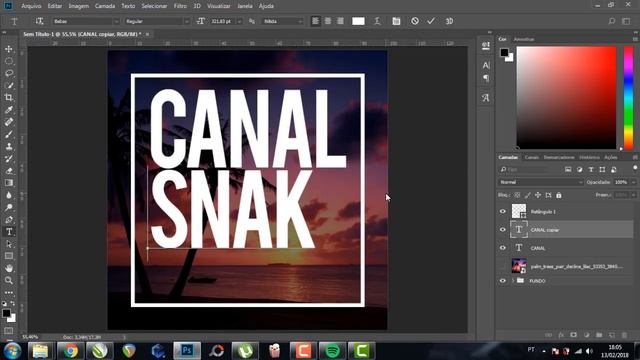Click the text color swatch in options bar
This screenshot has height=360, width=640.
tap(358, 21)
